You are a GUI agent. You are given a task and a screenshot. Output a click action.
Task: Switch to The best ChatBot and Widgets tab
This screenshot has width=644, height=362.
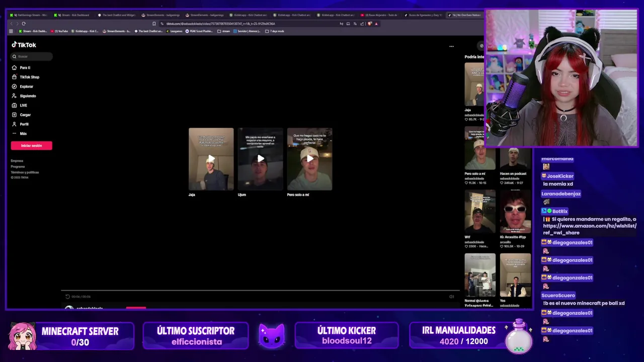(117, 15)
